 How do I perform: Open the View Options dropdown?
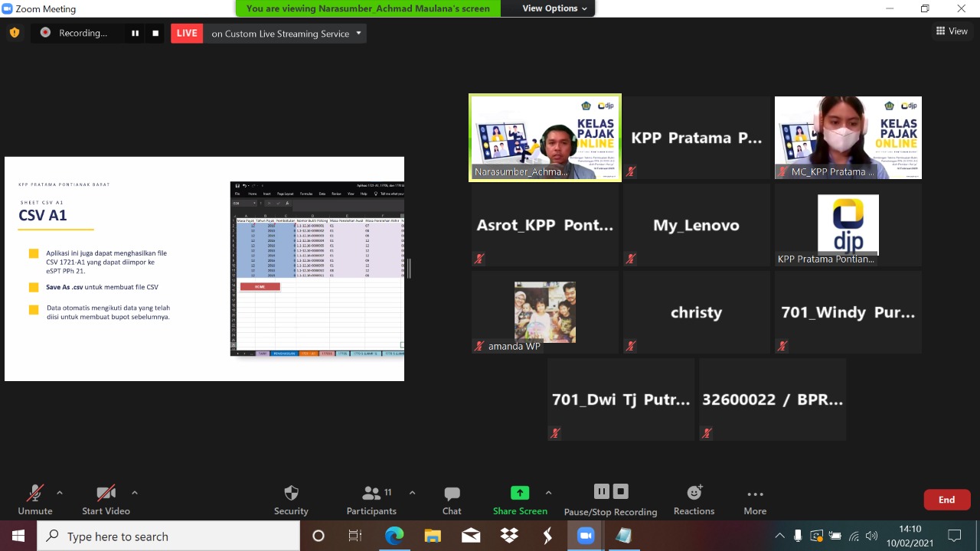point(554,8)
